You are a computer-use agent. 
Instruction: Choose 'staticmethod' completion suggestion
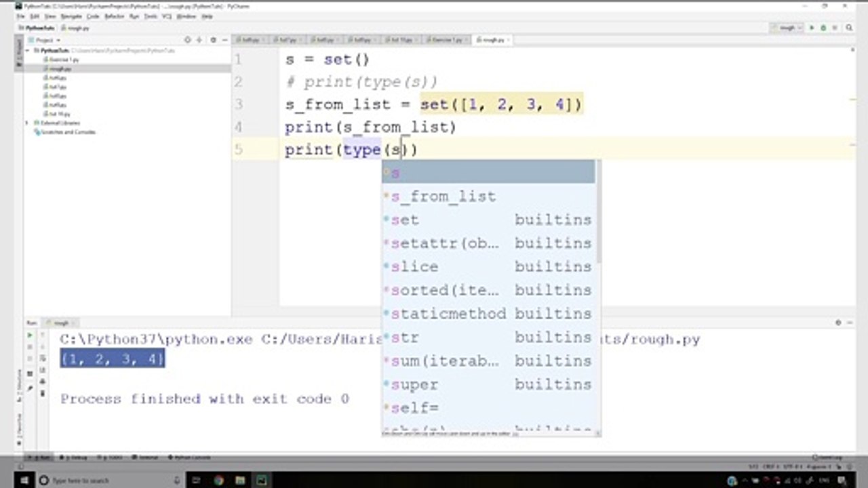(x=488, y=314)
